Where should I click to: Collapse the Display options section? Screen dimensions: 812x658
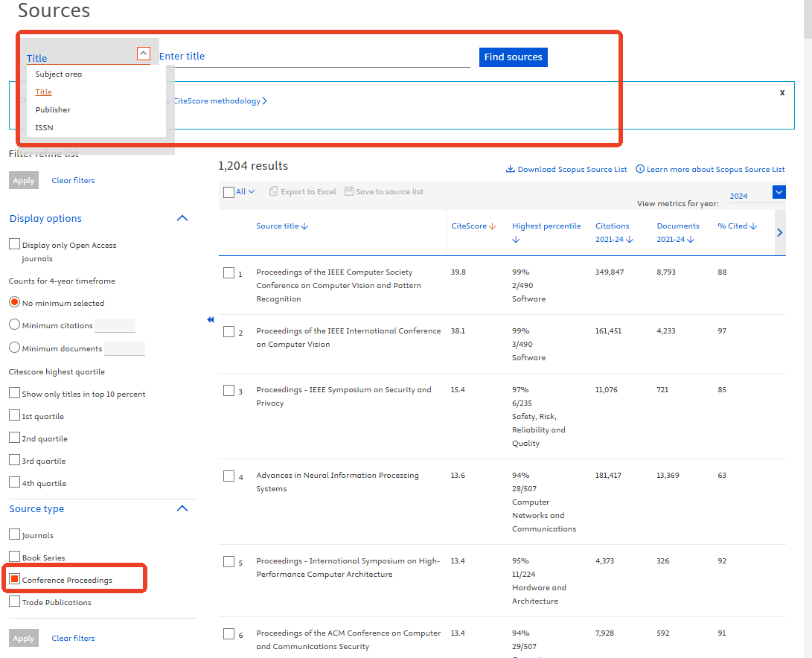182,218
